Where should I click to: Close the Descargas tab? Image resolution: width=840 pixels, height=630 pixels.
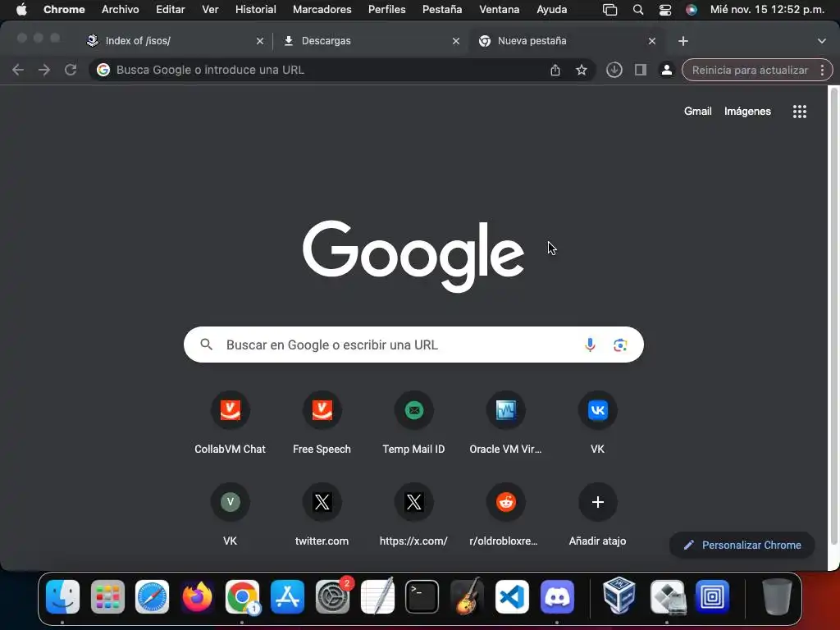pyautogui.click(x=456, y=41)
